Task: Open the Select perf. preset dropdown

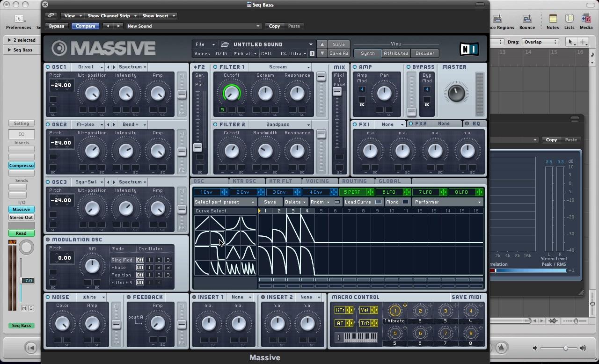Action: click(x=225, y=202)
